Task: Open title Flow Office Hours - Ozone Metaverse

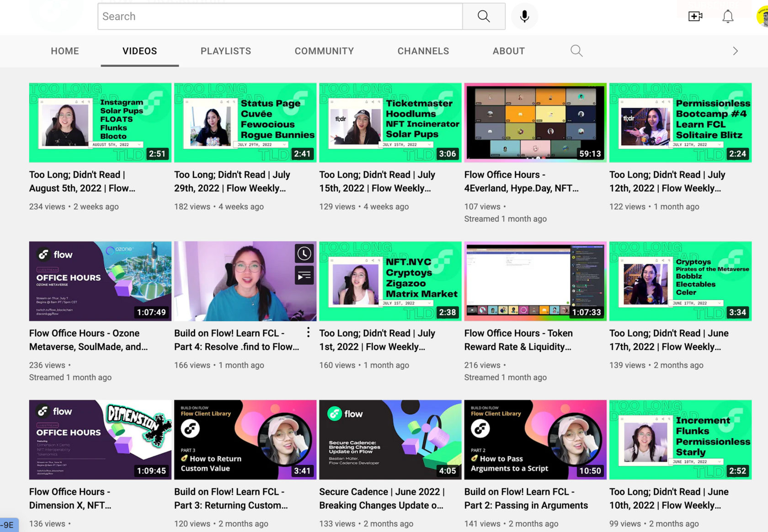Action: (89, 340)
